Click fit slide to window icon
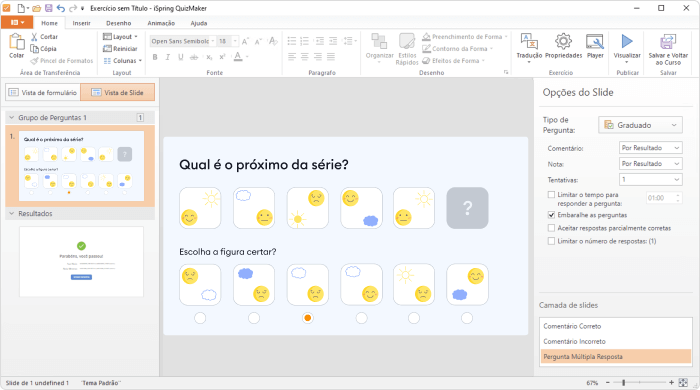This screenshot has height=390, width=700. pos(683,382)
